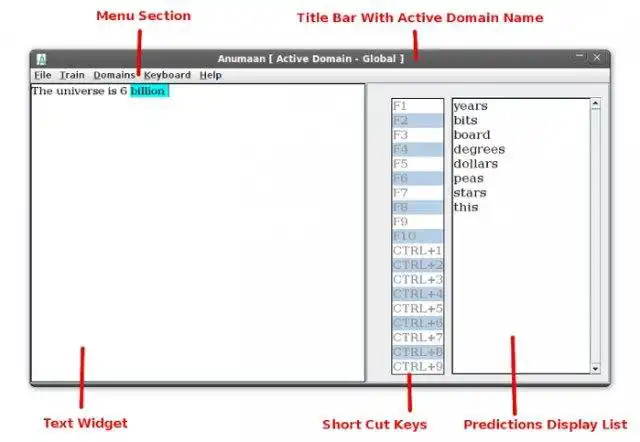
Task: Click the F8 shortcut key row
Action: 418,207
